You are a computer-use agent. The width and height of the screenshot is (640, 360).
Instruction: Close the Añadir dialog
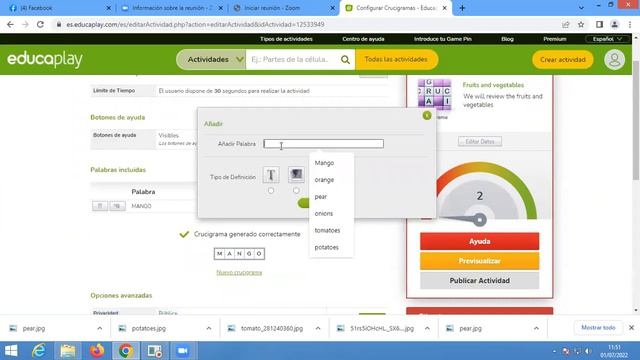(x=427, y=116)
